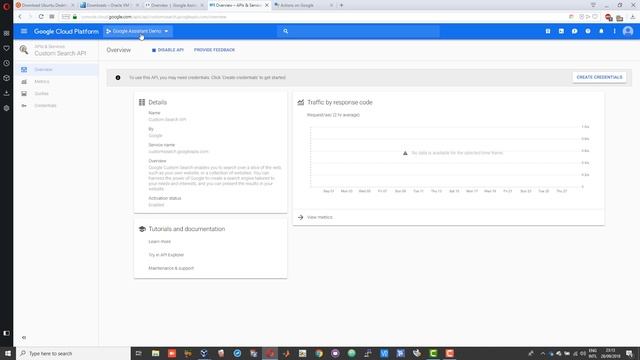Click the Create Credentials button

(x=599, y=77)
